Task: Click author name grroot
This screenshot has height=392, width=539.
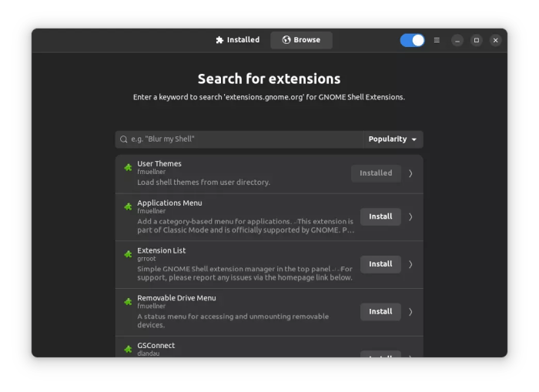Action: click(146, 259)
